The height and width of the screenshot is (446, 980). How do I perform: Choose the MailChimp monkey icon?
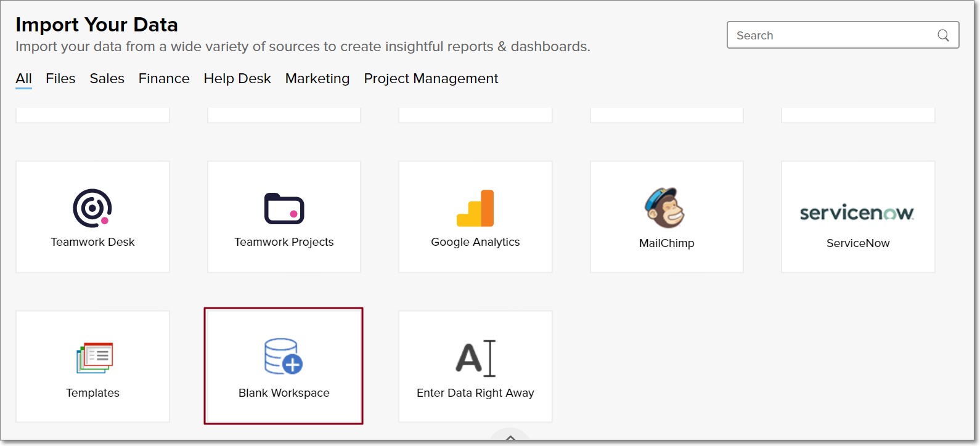pyautogui.click(x=666, y=208)
